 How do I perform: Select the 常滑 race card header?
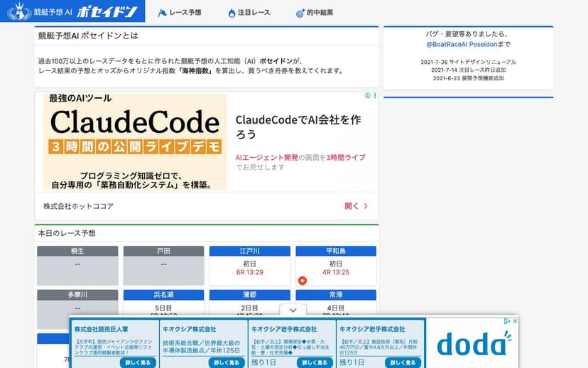click(336, 295)
